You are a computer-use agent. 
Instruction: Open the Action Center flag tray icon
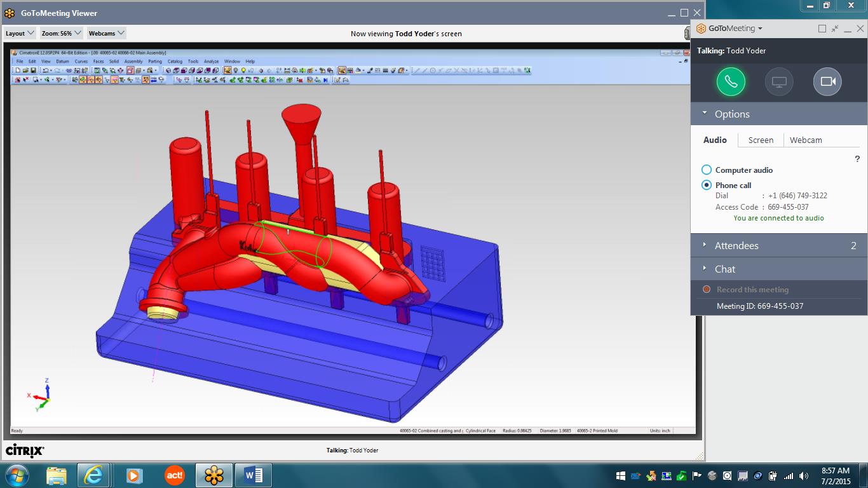697,475
